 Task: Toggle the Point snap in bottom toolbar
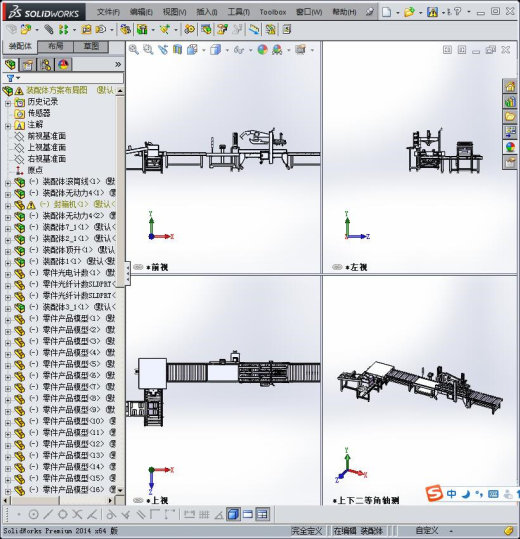click(19, 515)
